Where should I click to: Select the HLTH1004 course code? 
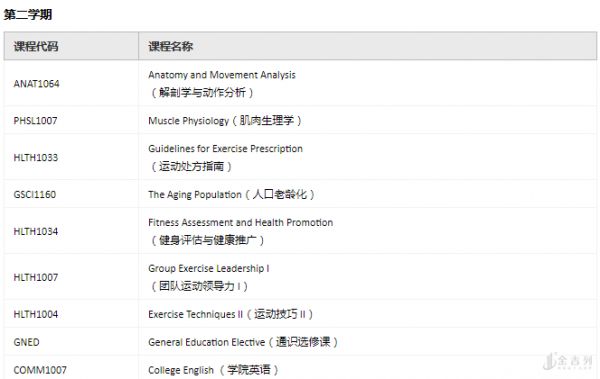click(x=36, y=314)
